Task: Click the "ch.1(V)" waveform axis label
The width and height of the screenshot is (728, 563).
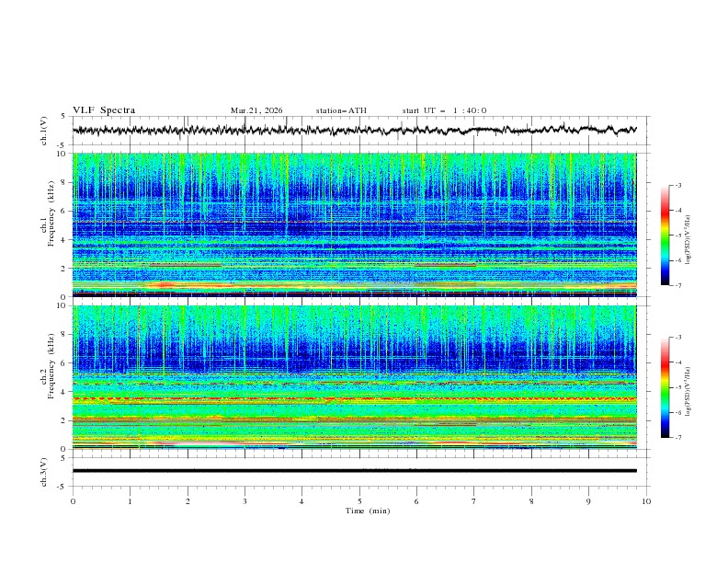Action: pos(44,131)
